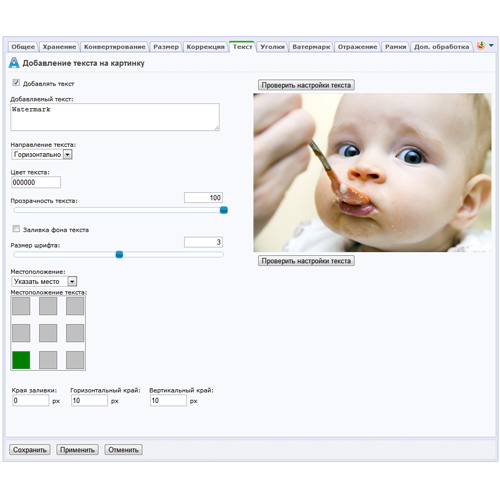Select the green bottom-left position square

coord(21,360)
